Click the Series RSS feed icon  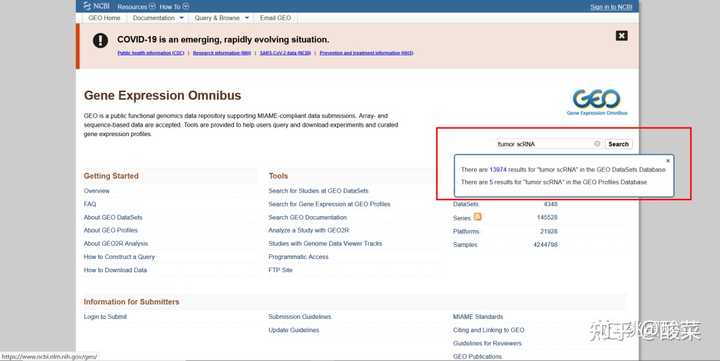point(478,217)
